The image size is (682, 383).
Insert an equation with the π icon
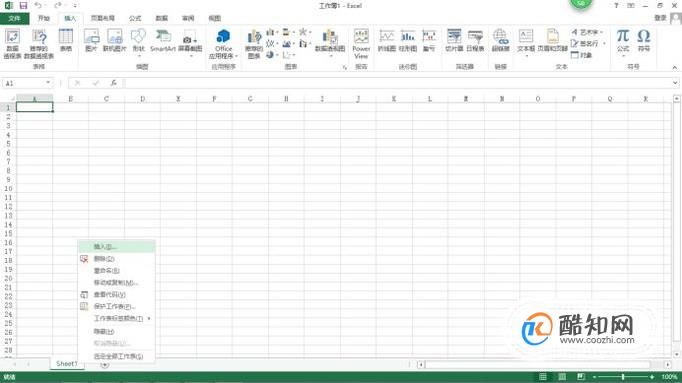[623, 40]
